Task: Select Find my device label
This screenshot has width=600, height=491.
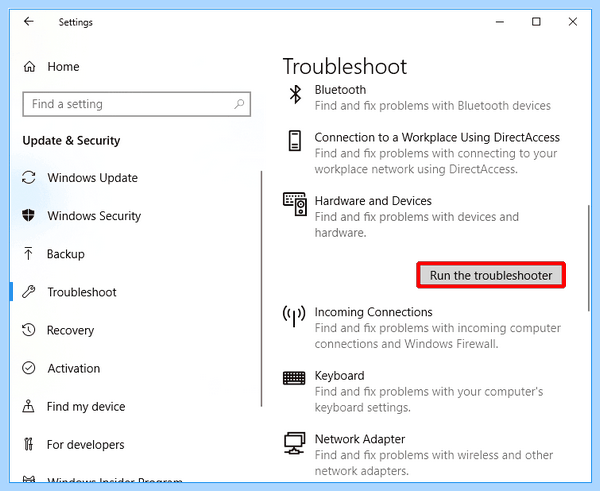Action: point(86,406)
